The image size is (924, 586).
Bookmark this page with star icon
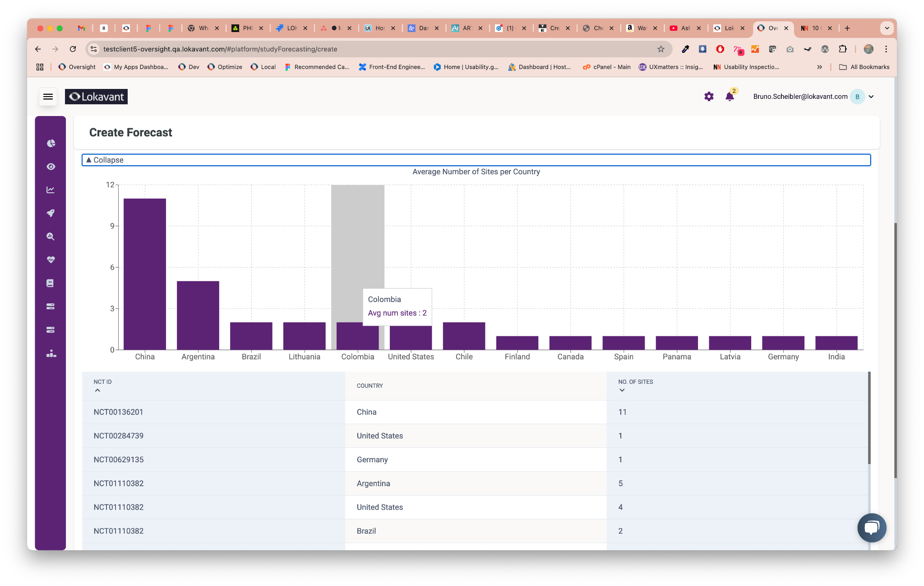(x=661, y=49)
